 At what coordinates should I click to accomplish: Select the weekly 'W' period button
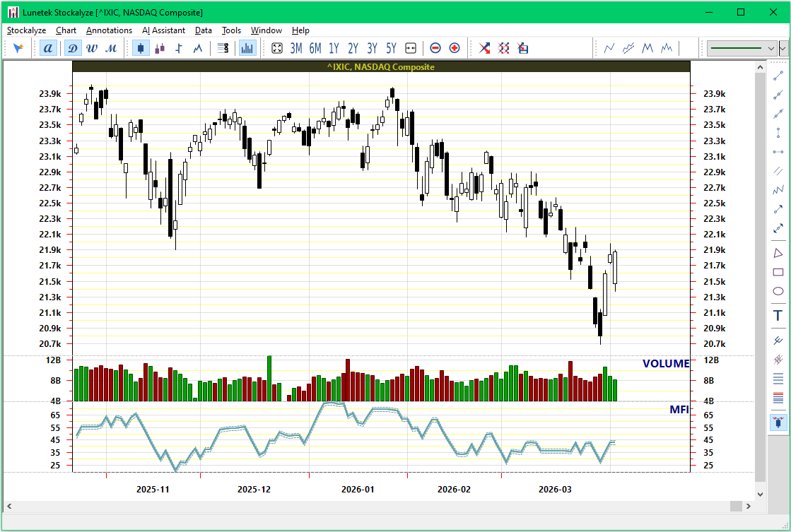pos(91,48)
